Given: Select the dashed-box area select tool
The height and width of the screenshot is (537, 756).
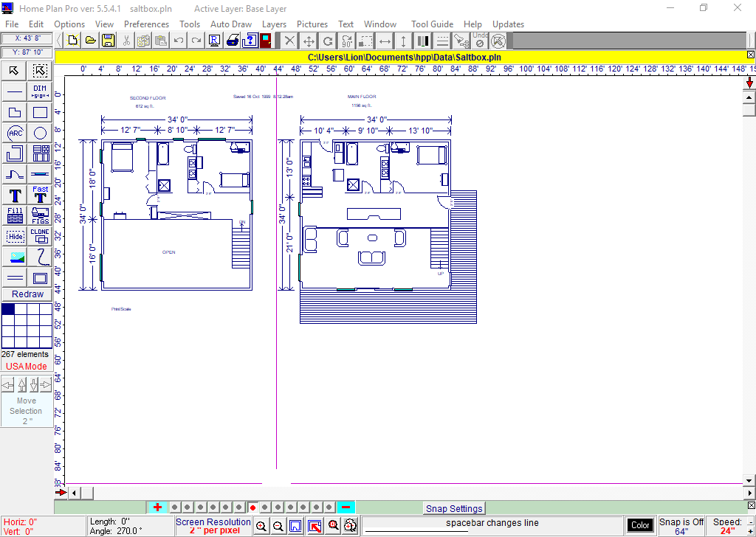Looking at the screenshot, I should click(x=40, y=71).
